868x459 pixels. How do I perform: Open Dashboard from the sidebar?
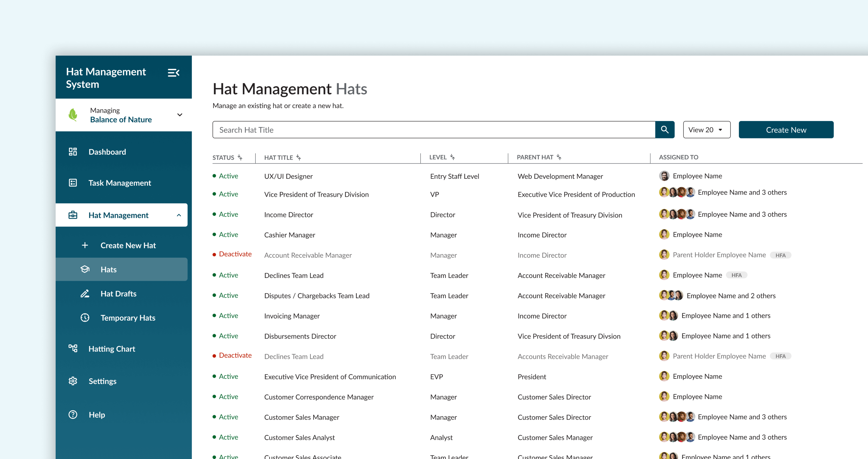tap(107, 152)
